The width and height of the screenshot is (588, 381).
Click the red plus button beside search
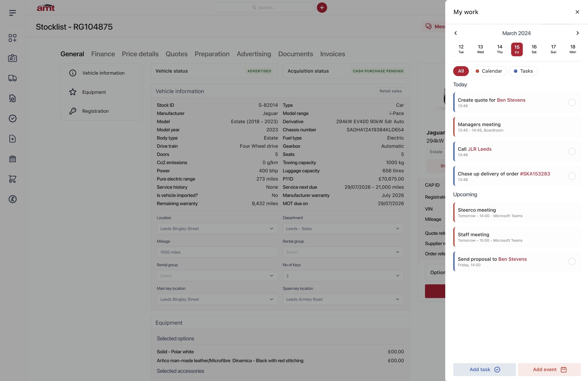[322, 8]
